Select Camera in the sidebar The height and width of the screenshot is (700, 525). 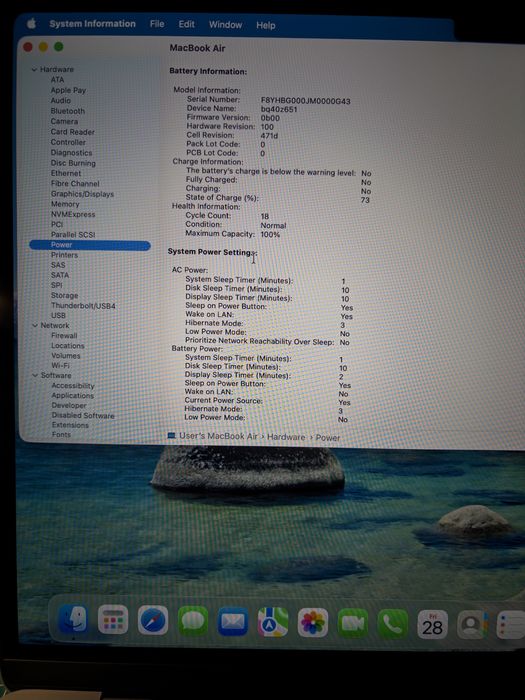click(64, 121)
